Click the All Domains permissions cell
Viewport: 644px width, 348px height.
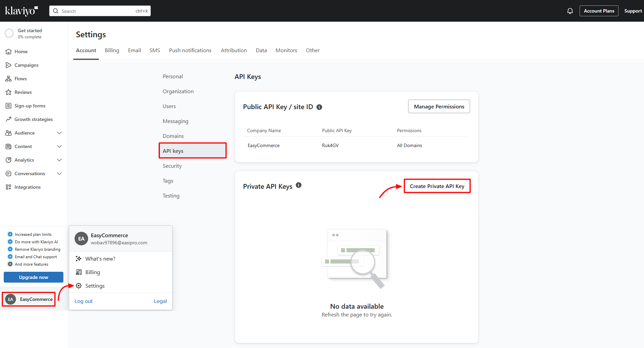409,145
